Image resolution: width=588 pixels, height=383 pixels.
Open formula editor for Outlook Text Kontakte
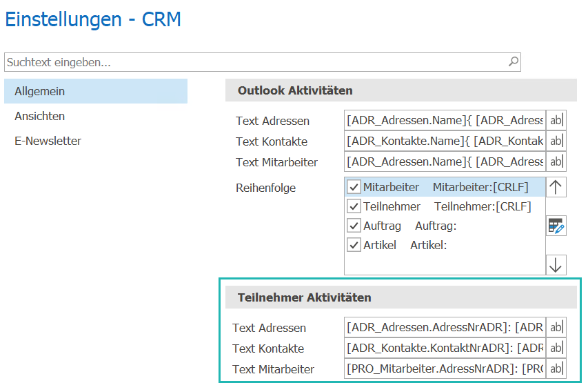click(x=556, y=141)
